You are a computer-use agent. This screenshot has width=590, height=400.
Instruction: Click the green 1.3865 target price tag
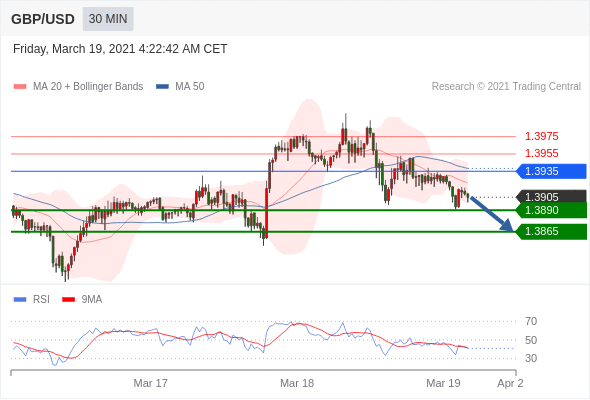(551, 231)
